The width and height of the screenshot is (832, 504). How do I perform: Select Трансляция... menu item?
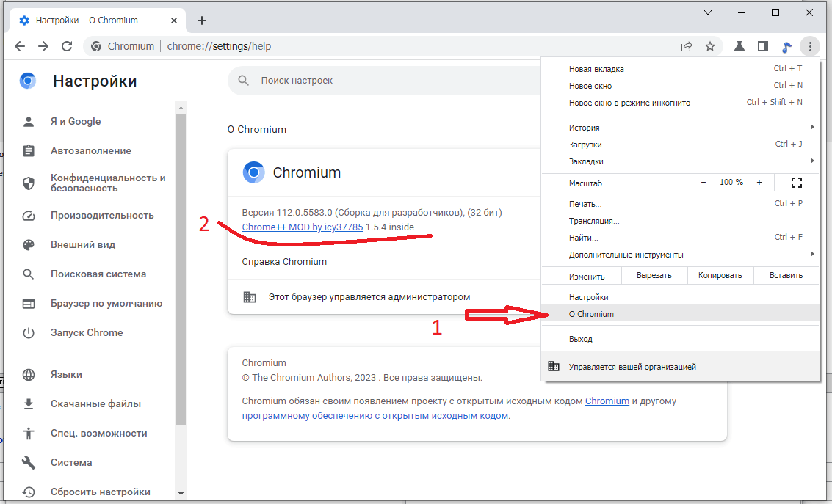click(x=680, y=221)
